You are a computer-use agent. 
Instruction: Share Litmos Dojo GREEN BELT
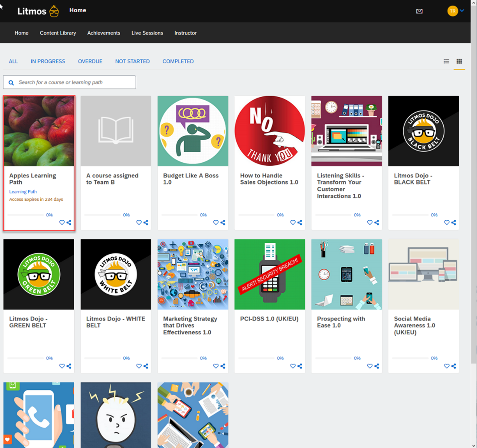coord(69,366)
